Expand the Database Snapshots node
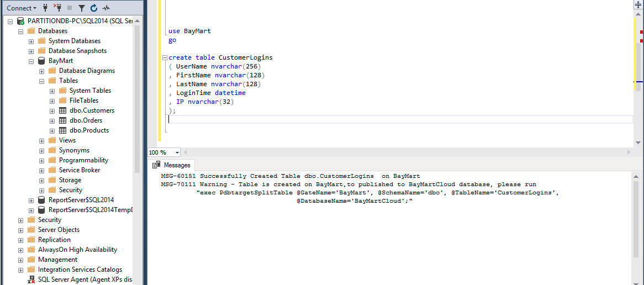The image size is (644, 285). (31, 51)
